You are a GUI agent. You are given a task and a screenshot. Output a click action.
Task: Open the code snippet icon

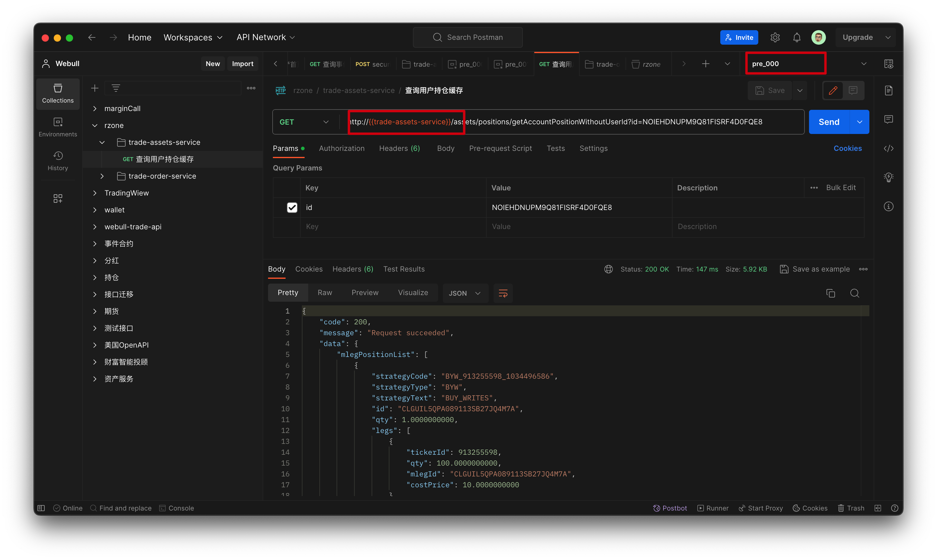[x=889, y=148]
